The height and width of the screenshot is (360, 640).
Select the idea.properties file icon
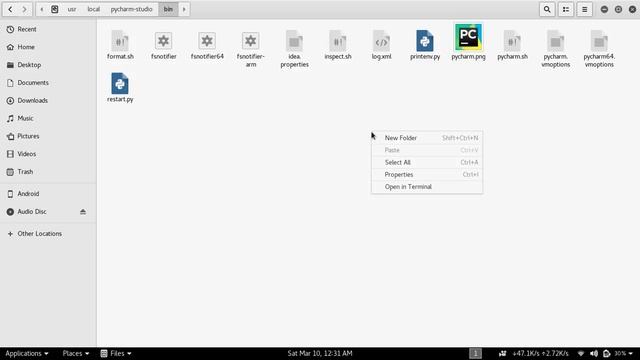(294, 41)
